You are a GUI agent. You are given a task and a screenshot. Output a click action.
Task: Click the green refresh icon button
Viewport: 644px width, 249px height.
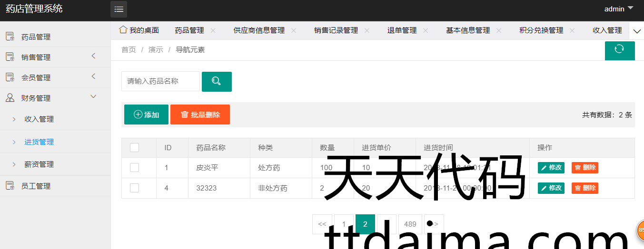(619, 50)
